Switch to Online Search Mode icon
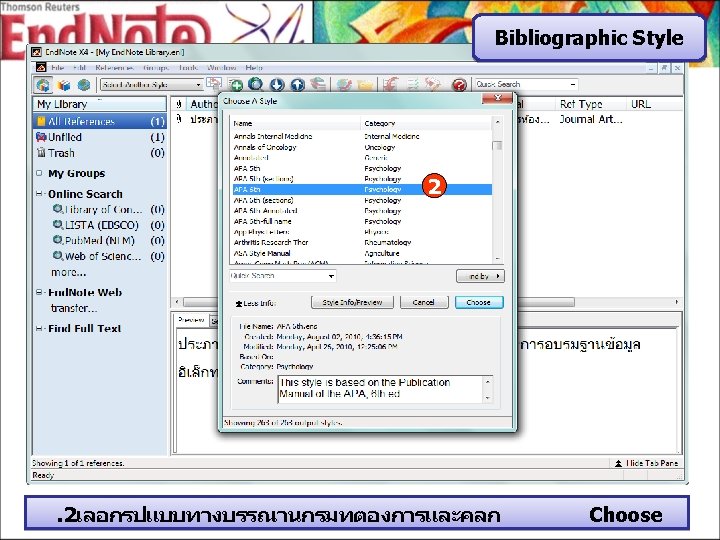This screenshot has height=540, width=720. (x=84, y=85)
